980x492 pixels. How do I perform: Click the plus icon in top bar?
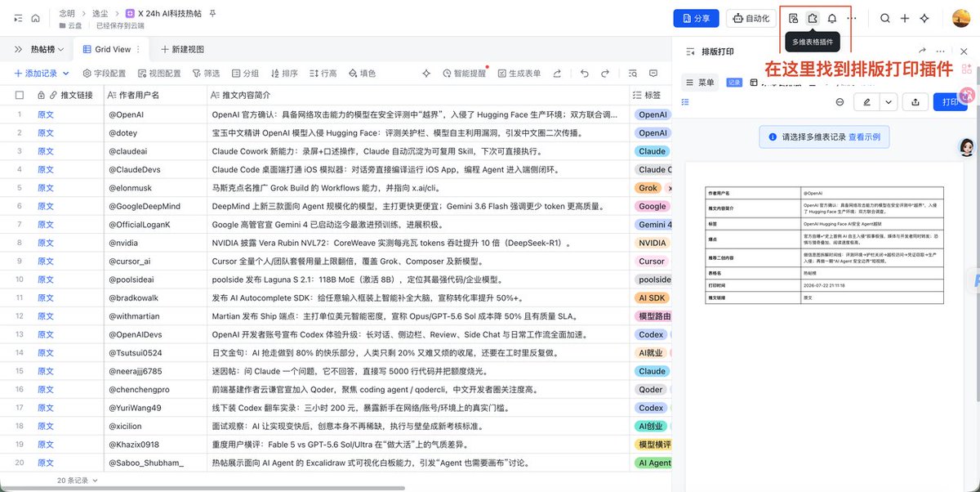point(905,18)
